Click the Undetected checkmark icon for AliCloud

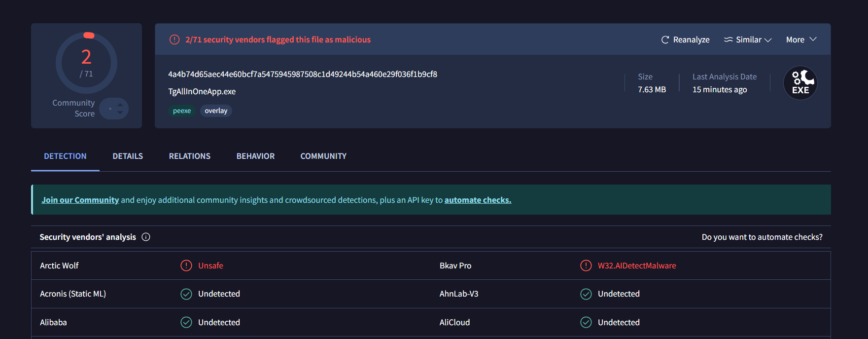click(586, 322)
